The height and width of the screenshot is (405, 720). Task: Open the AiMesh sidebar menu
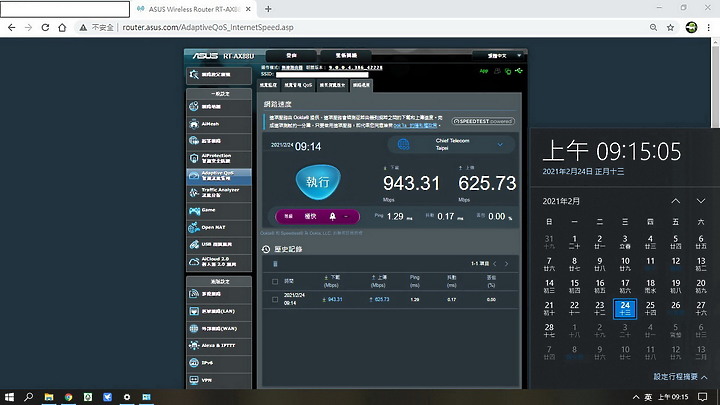click(219, 124)
